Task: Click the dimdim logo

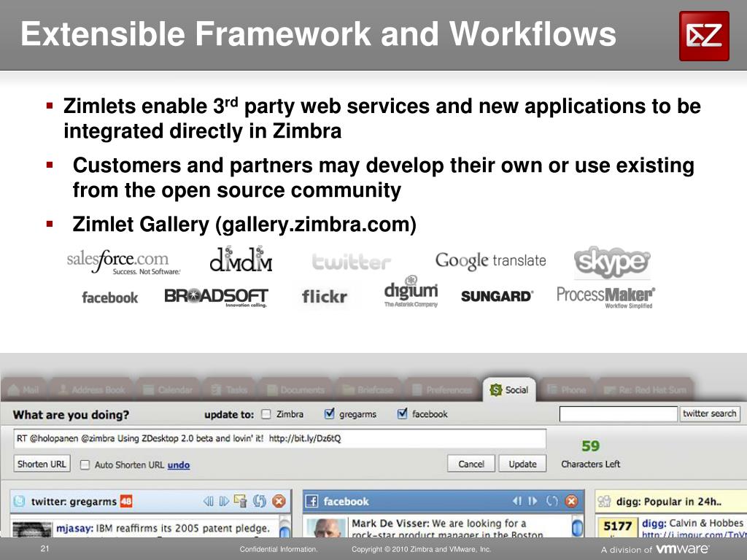Action: 241,259
